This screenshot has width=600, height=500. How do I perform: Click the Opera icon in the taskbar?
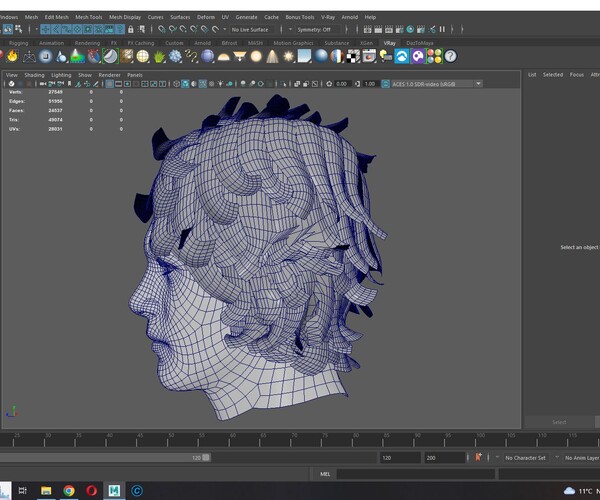pyautogui.click(x=91, y=490)
